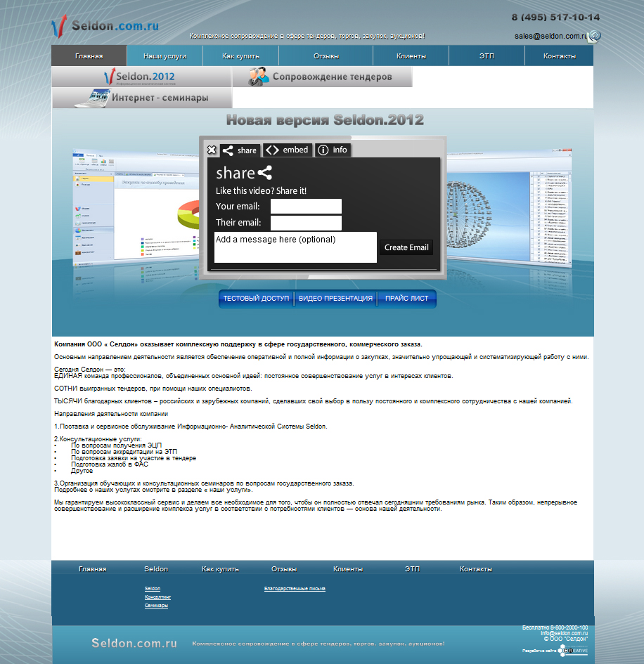Click the Creative developer logo in footer

click(x=573, y=651)
